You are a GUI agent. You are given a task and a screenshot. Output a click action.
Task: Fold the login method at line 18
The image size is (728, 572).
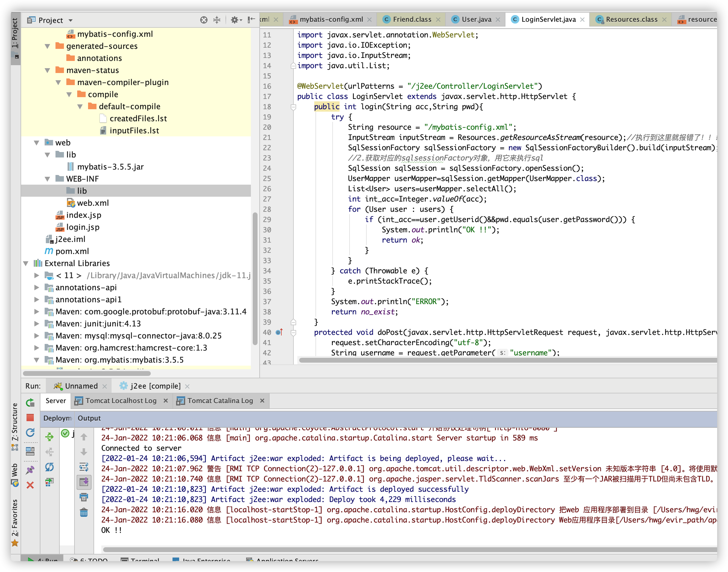point(293,107)
